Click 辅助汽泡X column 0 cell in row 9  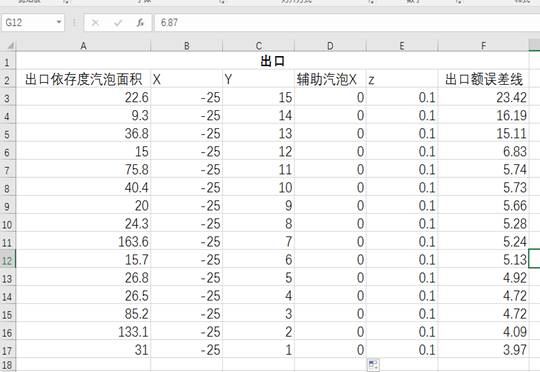(330, 205)
